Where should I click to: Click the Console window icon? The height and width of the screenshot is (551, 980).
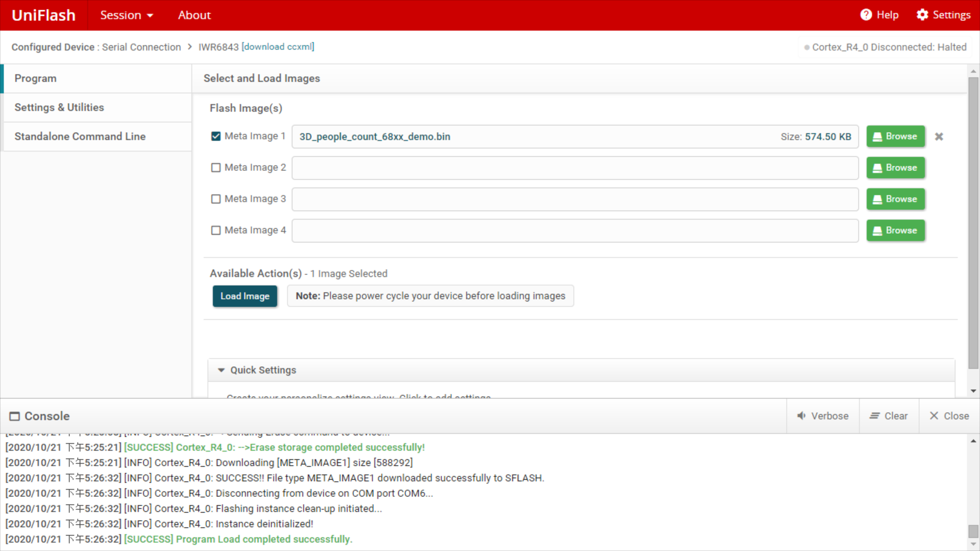(x=15, y=416)
